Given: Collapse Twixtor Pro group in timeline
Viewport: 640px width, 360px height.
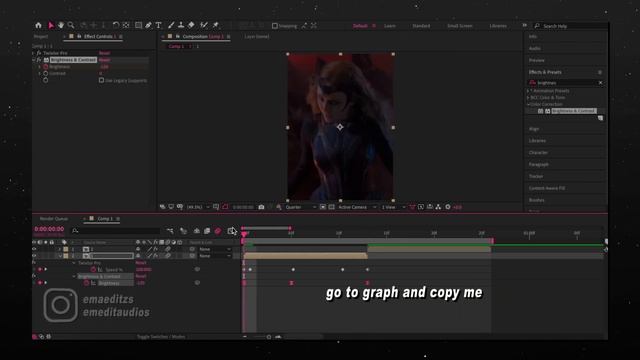Looking at the screenshot, I should coord(74,263).
